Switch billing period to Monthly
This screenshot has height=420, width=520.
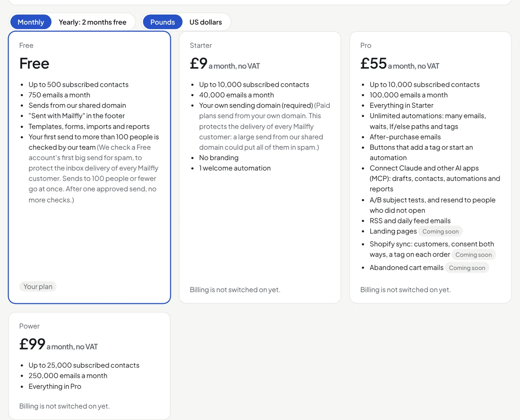click(31, 22)
